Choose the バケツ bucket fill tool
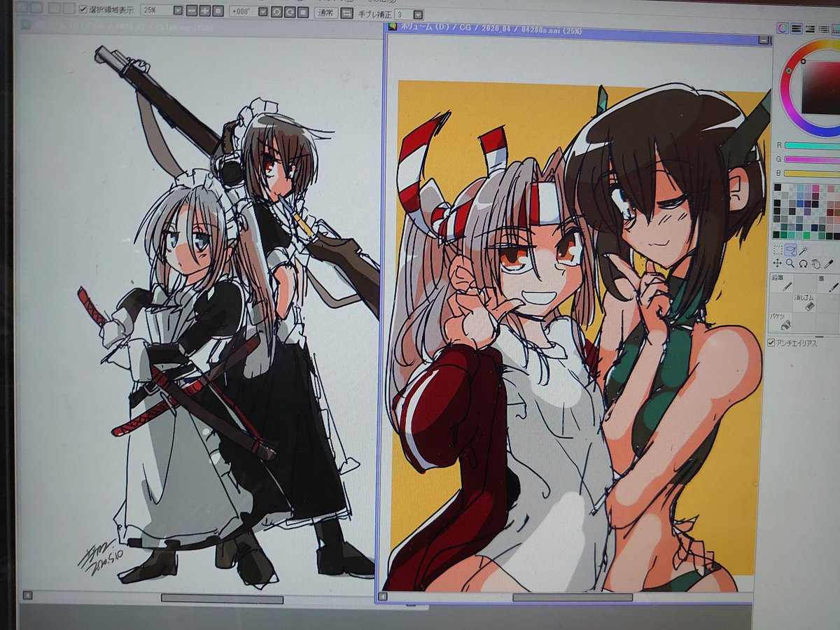Screen dimensions: 840x630 coord(782,322)
